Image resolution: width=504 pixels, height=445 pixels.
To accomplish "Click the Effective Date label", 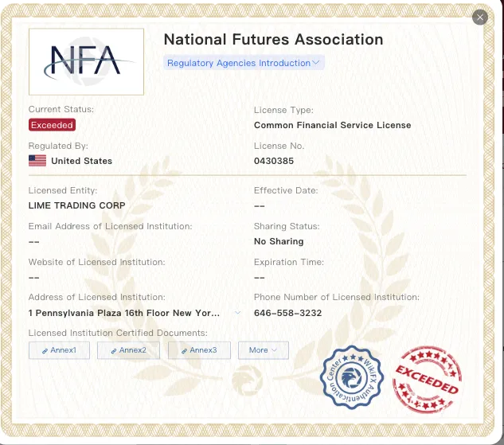I will click(x=286, y=190).
